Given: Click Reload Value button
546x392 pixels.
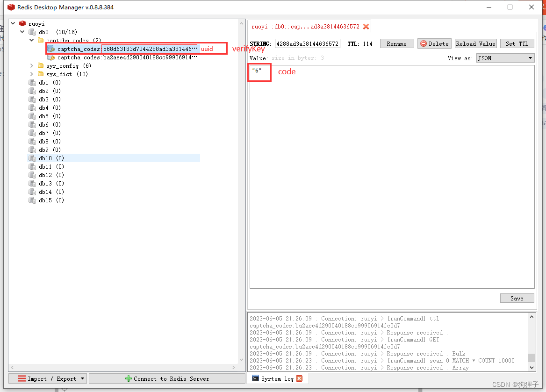Looking at the screenshot, I should coord(475,43).
